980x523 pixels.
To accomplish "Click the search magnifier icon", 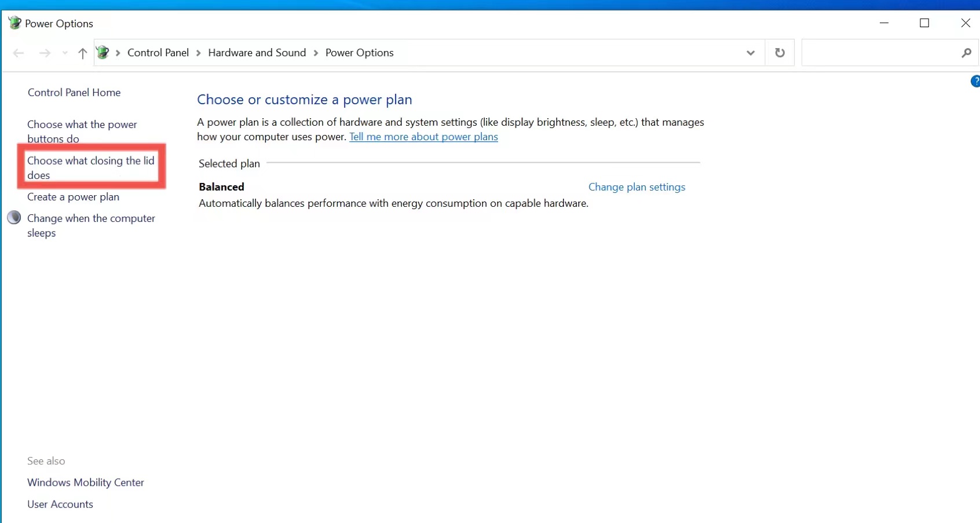I will coord(966,53).
